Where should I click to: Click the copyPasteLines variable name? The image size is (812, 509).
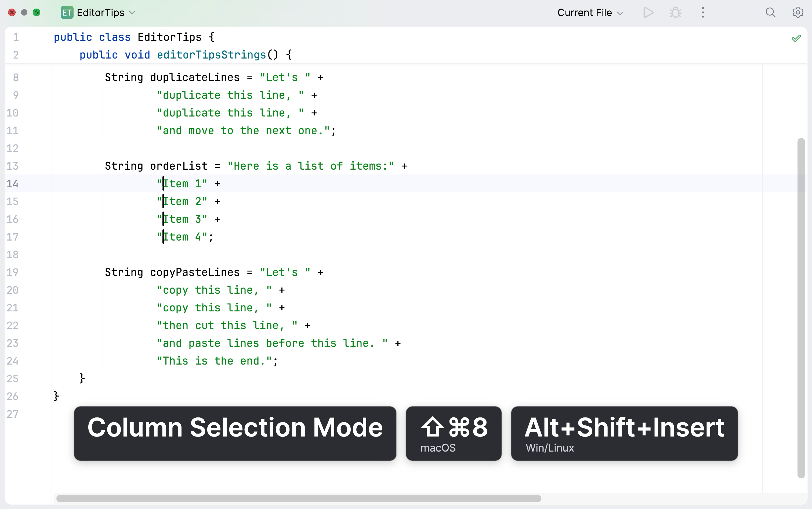[x=195, y=272]
